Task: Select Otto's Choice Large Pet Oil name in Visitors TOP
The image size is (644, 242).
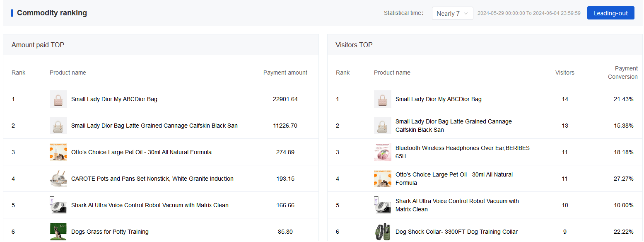Action: 454,179
